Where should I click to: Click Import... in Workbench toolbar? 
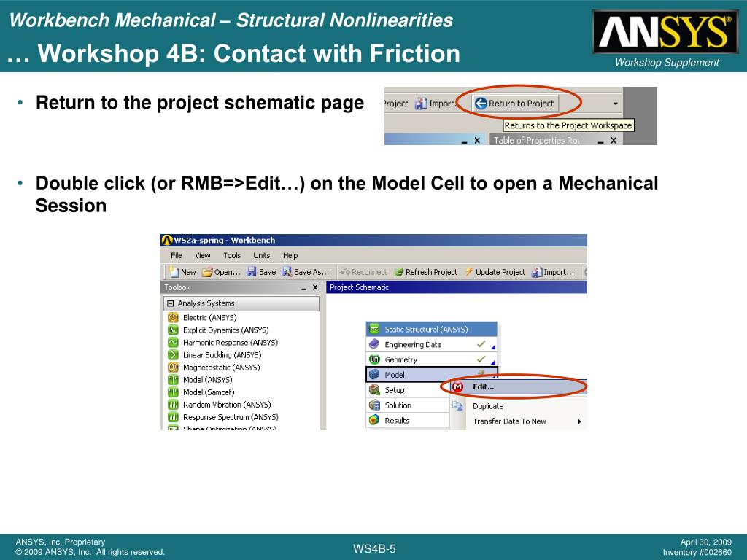pyautogui.click(x=553, y=272)
